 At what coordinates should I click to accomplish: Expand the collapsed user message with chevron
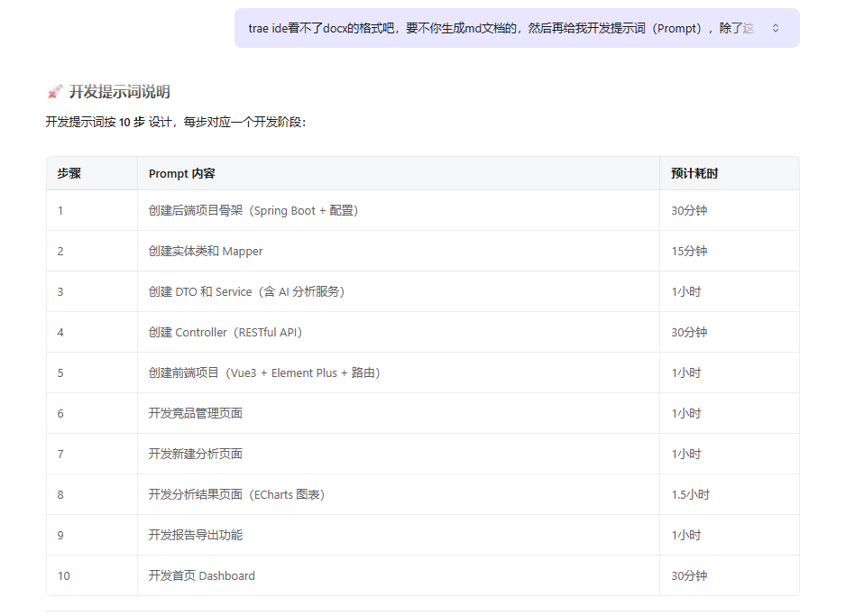point(775,29)
